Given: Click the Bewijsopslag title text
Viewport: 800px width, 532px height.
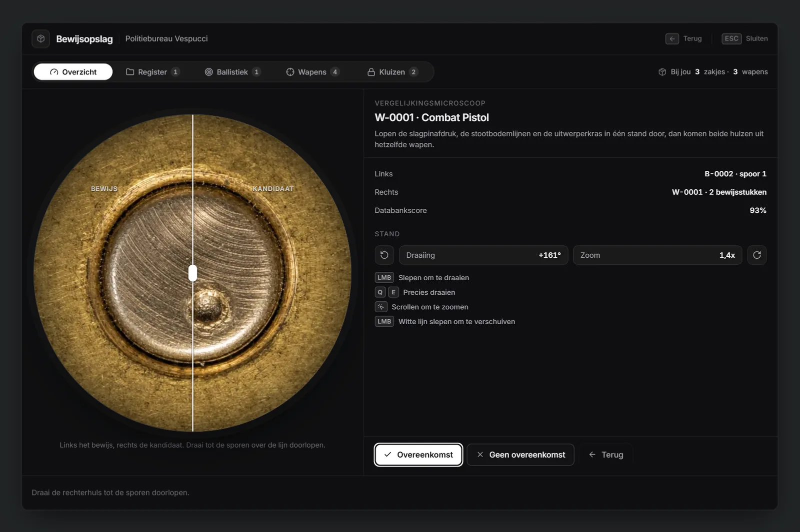Looking at the screenshot, I should [x=84, y=39].
